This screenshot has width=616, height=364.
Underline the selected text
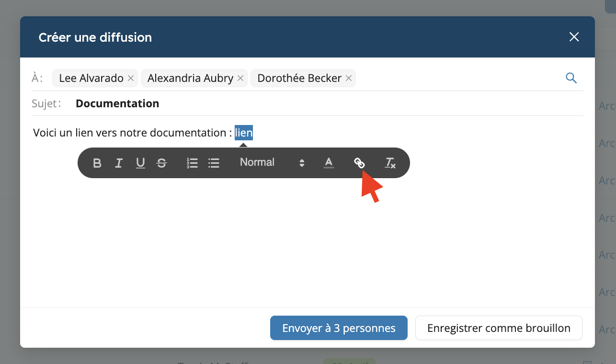(140, 163)
